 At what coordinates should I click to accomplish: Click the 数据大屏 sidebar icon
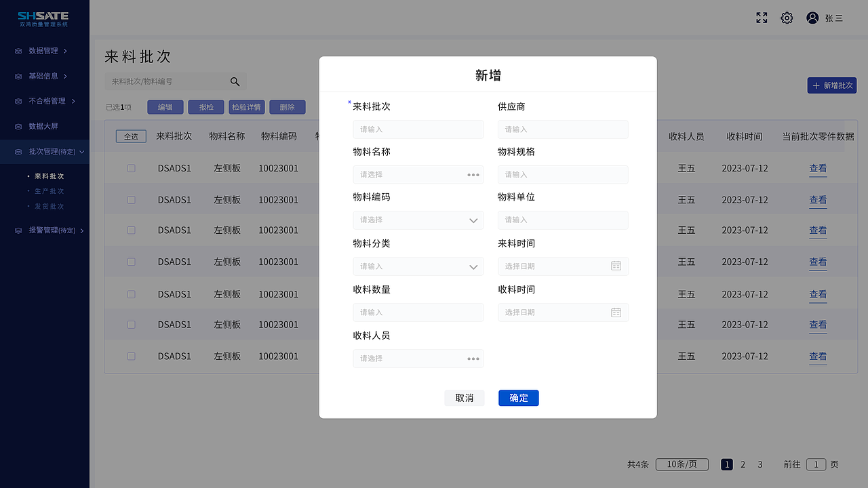pos(18,125)
